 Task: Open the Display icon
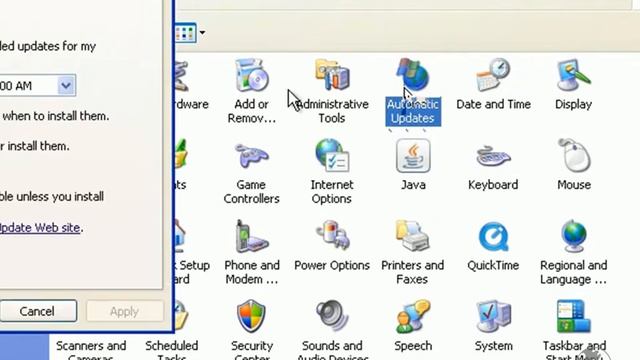pos(573,75)
